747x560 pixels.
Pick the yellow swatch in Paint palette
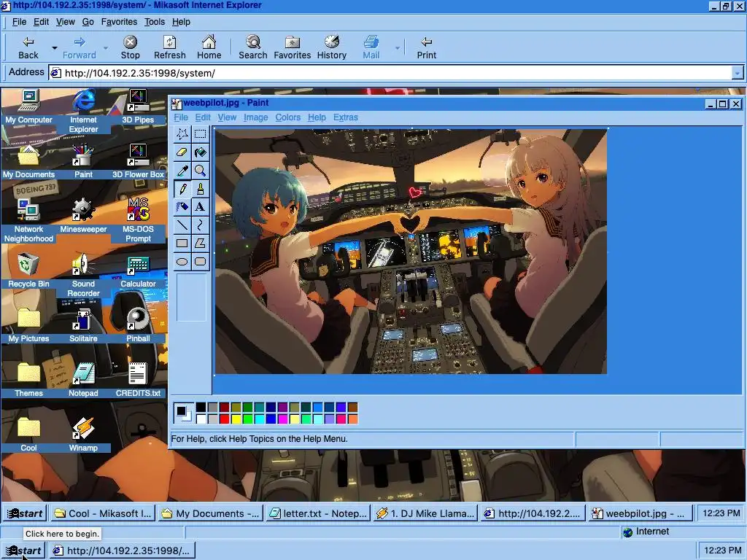[x=236, y=419]
